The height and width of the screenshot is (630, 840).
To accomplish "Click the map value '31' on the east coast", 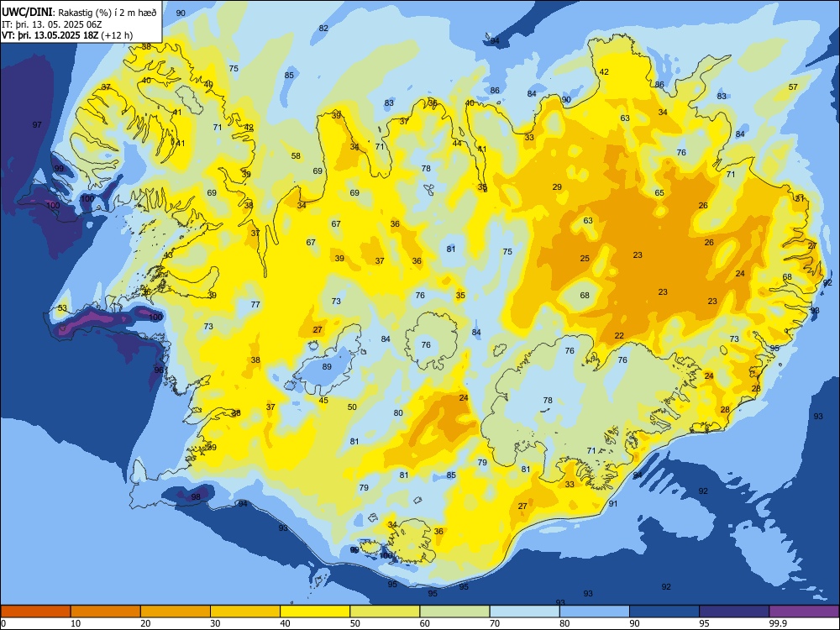I will 800,198.
